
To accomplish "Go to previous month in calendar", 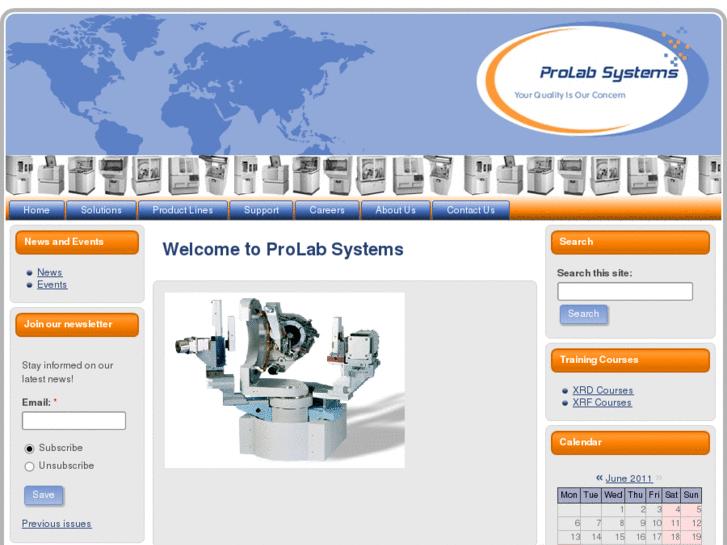I will point(599,477).
